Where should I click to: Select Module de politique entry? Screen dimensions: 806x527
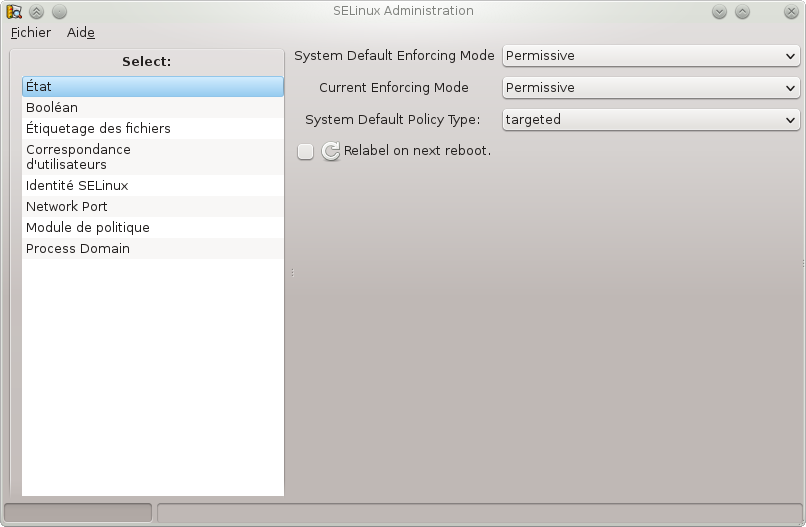pos(153,228)
